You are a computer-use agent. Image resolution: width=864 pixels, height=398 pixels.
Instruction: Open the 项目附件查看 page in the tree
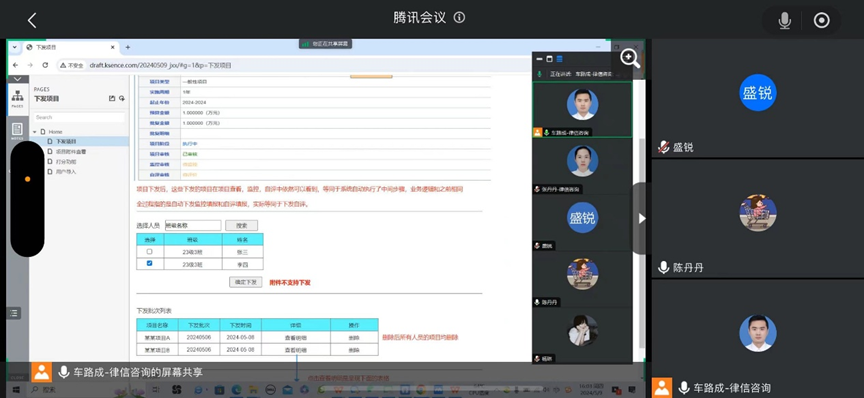point(71,152)
